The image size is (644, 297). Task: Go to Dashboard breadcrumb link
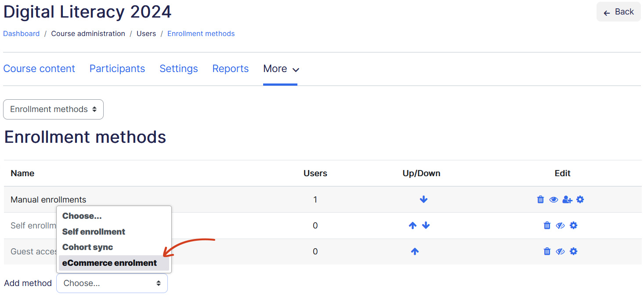pos(22,34)
